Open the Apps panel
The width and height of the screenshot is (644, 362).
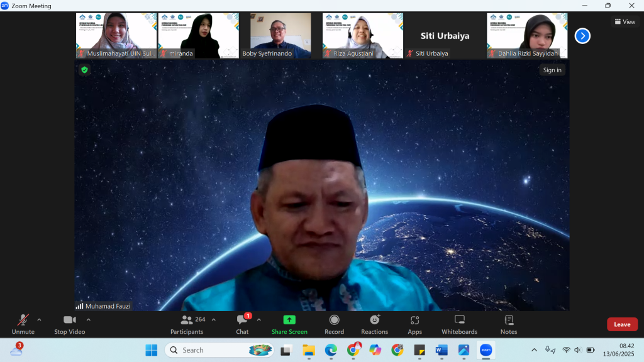[414, 321]
